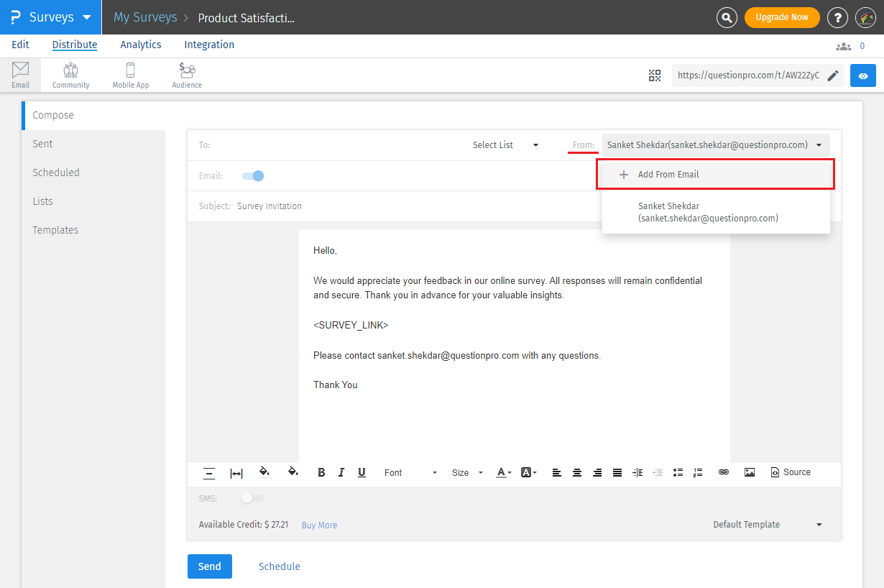Insert a hyperlink with link icon
Viewport: 884px width, 588px height.
coord(724,472)
